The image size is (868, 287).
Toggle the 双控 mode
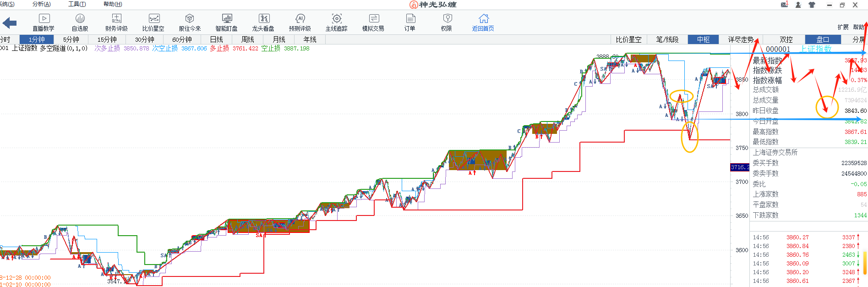pos(786,39)
